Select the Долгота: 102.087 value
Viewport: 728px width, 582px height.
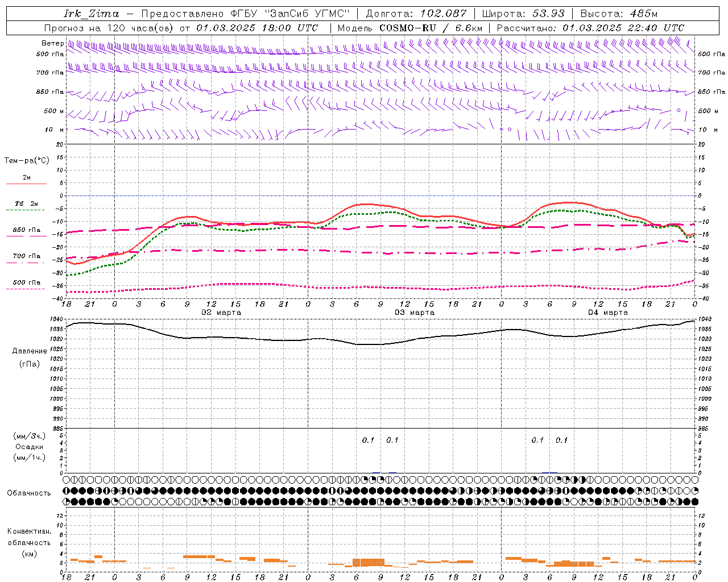416,14
